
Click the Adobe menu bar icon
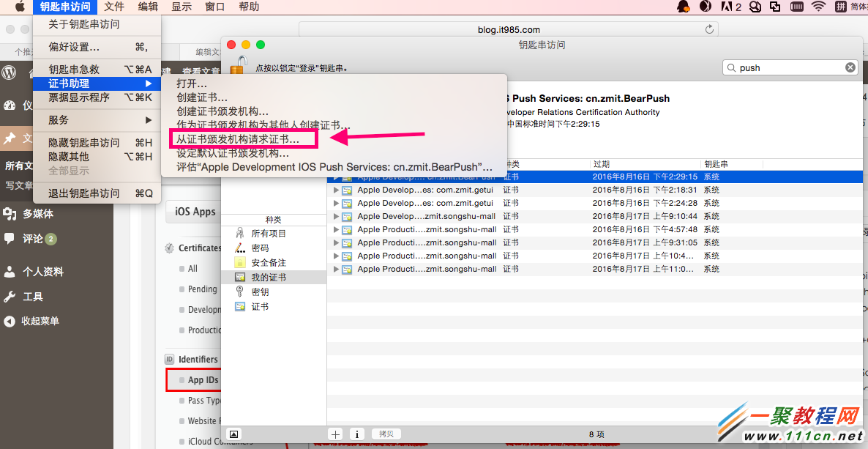click(730, 7)
